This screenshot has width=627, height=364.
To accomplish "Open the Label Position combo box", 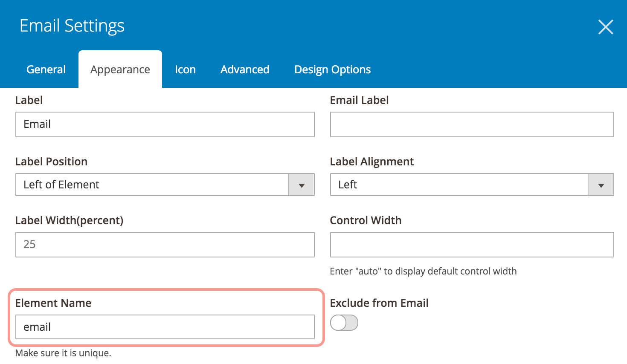I will (152, 185).
